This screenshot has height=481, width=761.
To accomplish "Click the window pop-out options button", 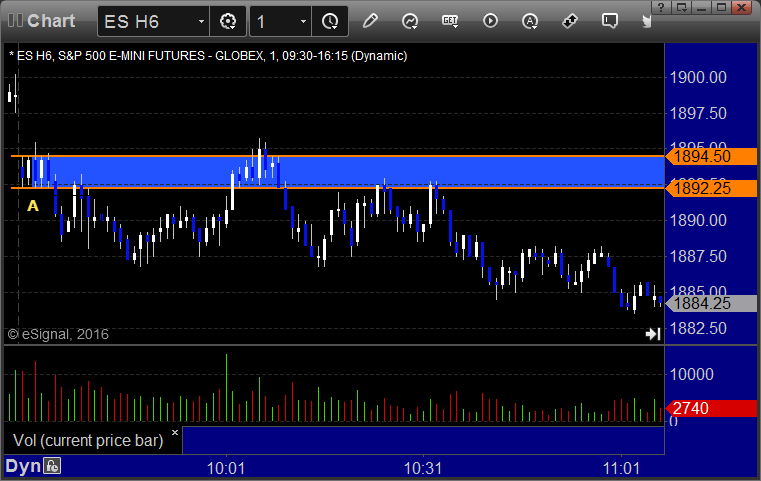I will coord(682,7).
